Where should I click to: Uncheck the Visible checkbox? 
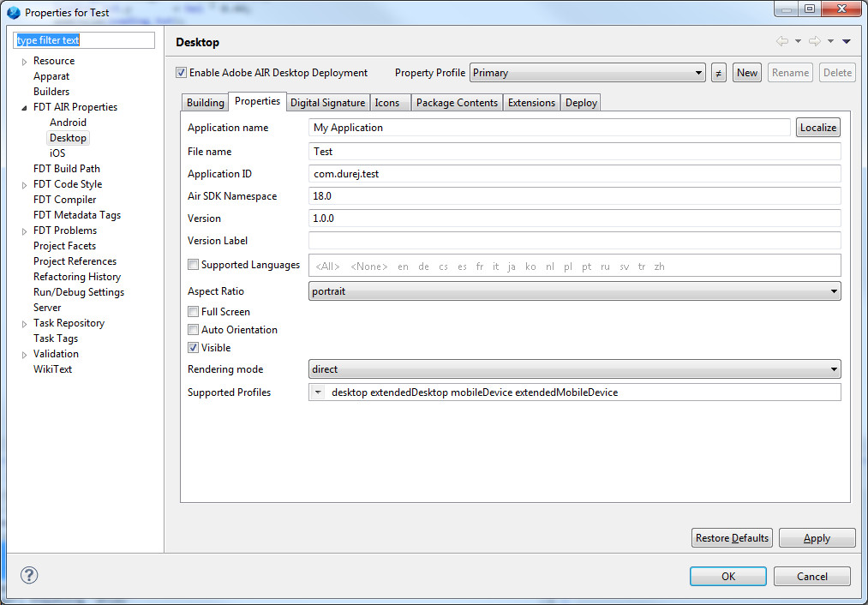coord(193,348)
